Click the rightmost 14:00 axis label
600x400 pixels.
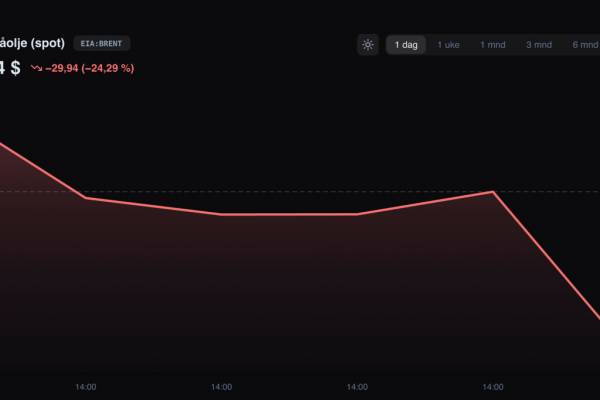pyautogui.click(x=493, y=387)
